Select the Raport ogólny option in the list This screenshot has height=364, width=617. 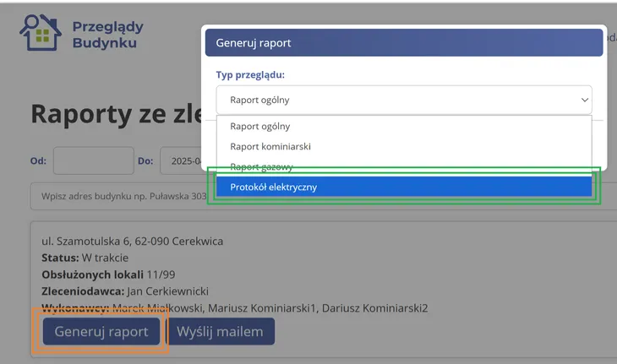pos(404,126)
